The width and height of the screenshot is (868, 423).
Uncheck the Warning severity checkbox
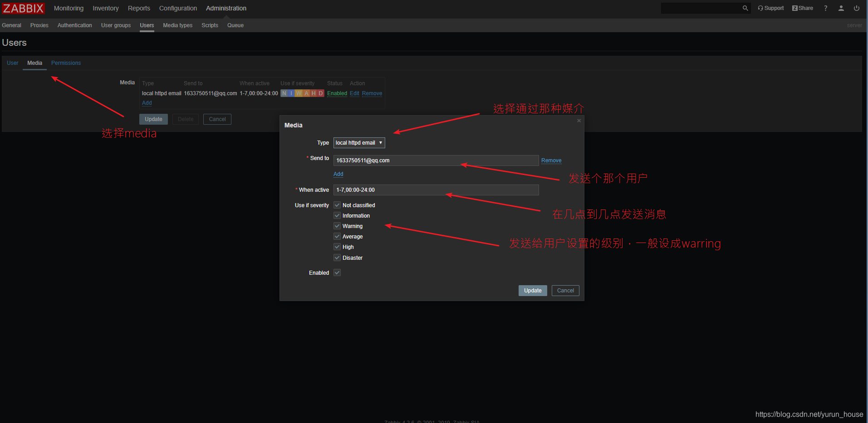pyautogui.click(x=337, y=226)
